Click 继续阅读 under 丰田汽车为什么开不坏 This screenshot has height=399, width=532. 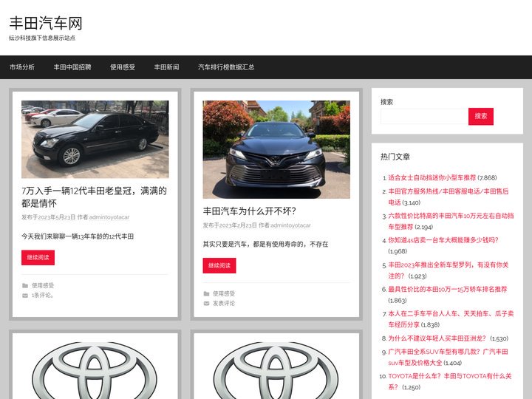pyautogui.click(x=219, y=266)
